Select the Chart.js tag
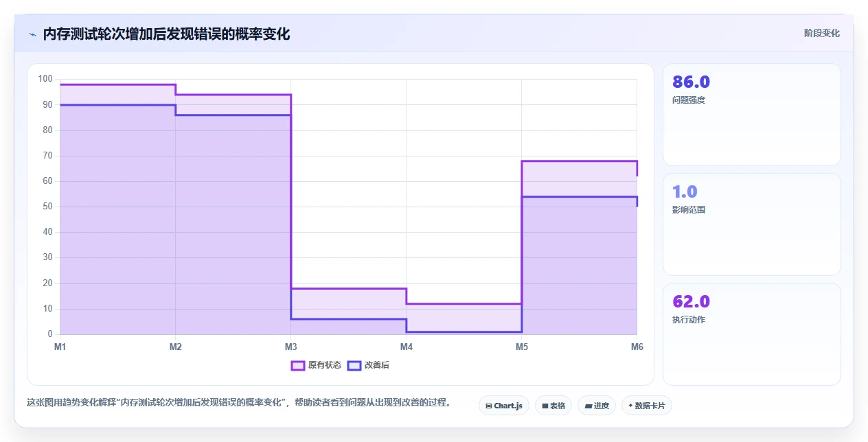Viewport: 868px width, 442px height. click(503, 406)
